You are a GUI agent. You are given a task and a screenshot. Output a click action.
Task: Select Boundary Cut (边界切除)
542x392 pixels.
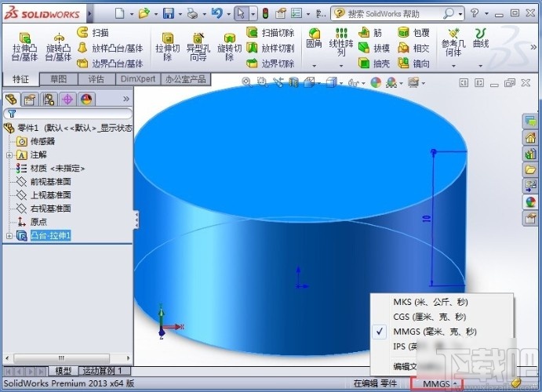click(271, 64)
